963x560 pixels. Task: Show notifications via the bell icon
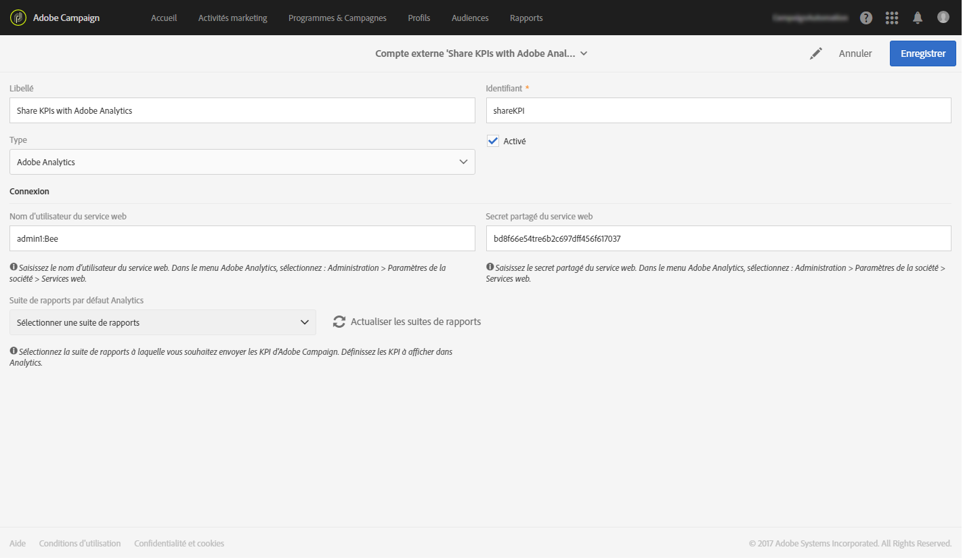(x=918, y=18)
